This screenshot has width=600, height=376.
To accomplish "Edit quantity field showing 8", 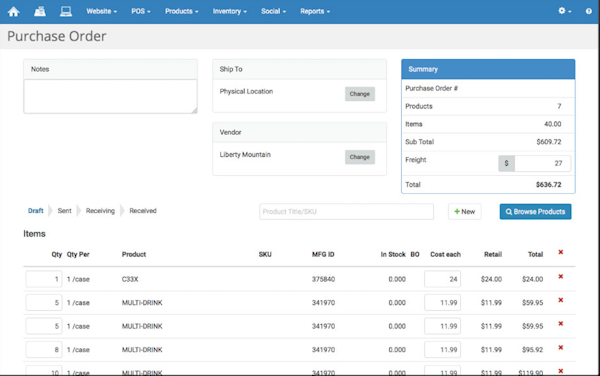I will point(44,350).
